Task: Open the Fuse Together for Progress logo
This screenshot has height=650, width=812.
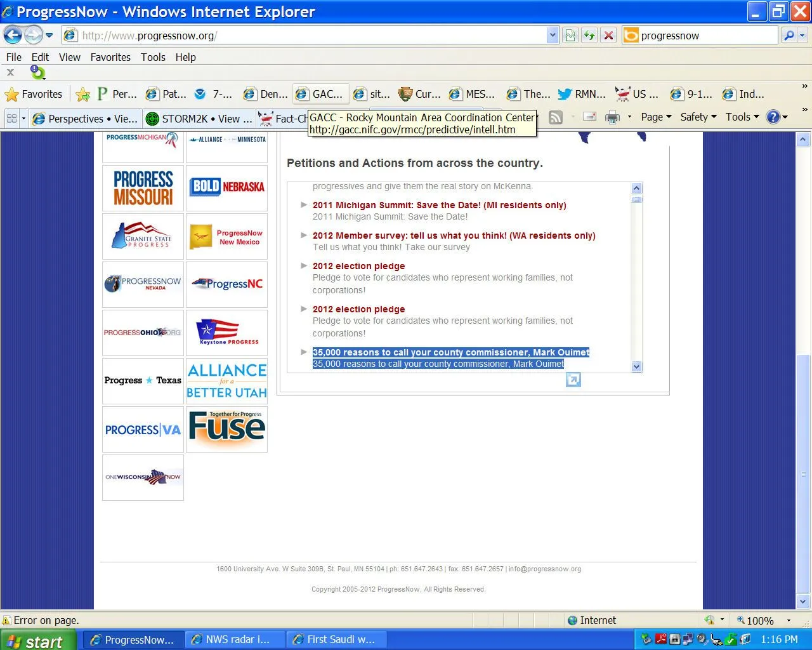Action: pyautogui.click(x=227, y=429)
